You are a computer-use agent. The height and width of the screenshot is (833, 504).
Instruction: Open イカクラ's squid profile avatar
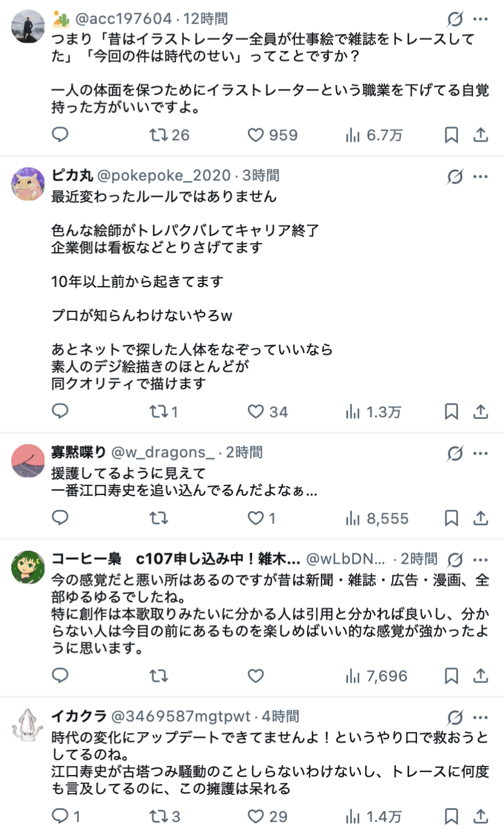[x=28, y=724]
